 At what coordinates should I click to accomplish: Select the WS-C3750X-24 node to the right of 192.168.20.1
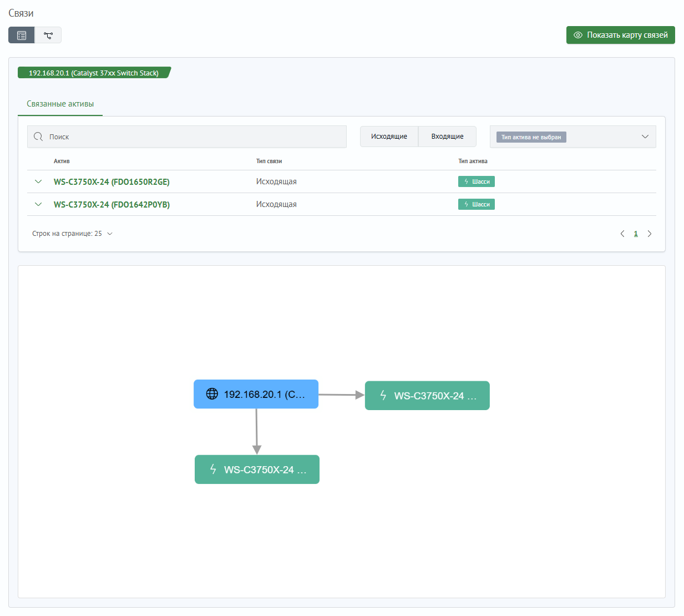(427, 396)
